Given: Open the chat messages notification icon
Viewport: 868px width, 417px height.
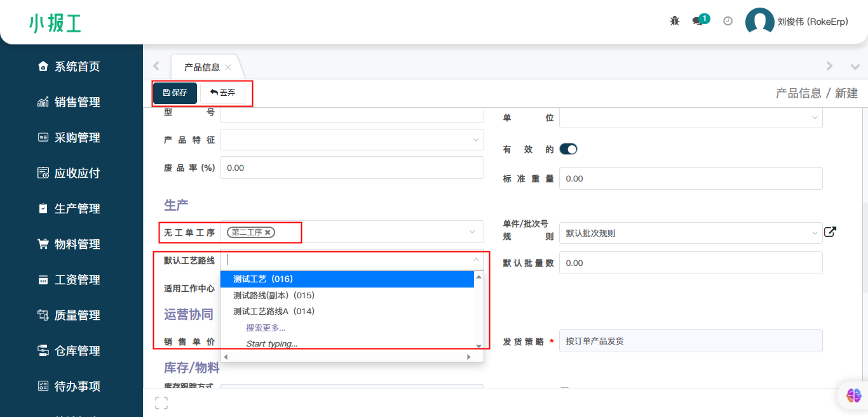Looking at the screenshot, I should (x=698, y=21).
